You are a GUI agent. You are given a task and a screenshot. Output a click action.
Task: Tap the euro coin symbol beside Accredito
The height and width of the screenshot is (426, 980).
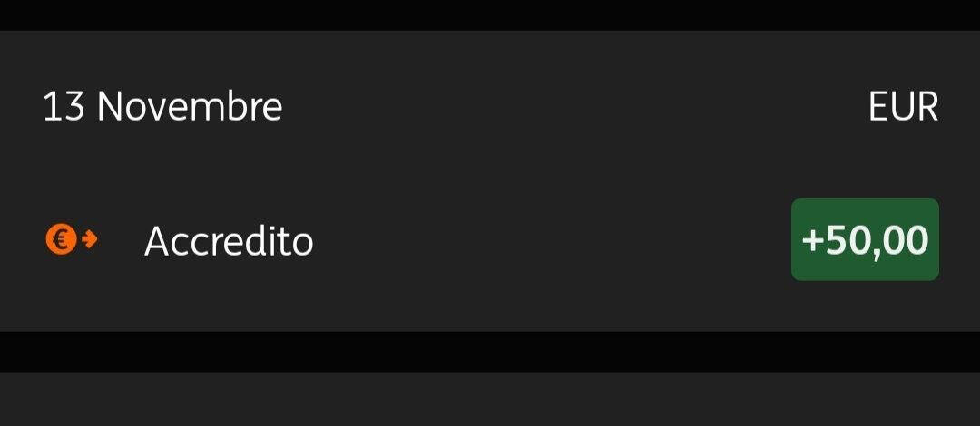[x=60, y=240]
